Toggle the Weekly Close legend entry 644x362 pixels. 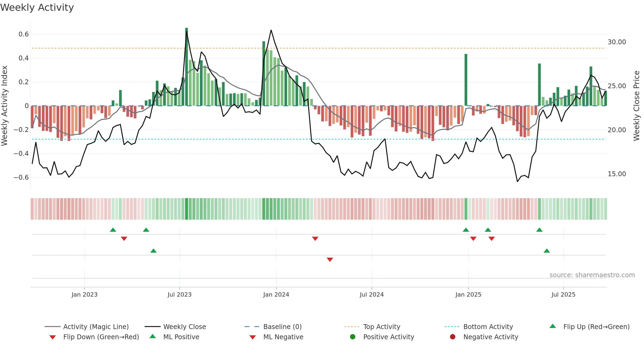click(175, 327)
